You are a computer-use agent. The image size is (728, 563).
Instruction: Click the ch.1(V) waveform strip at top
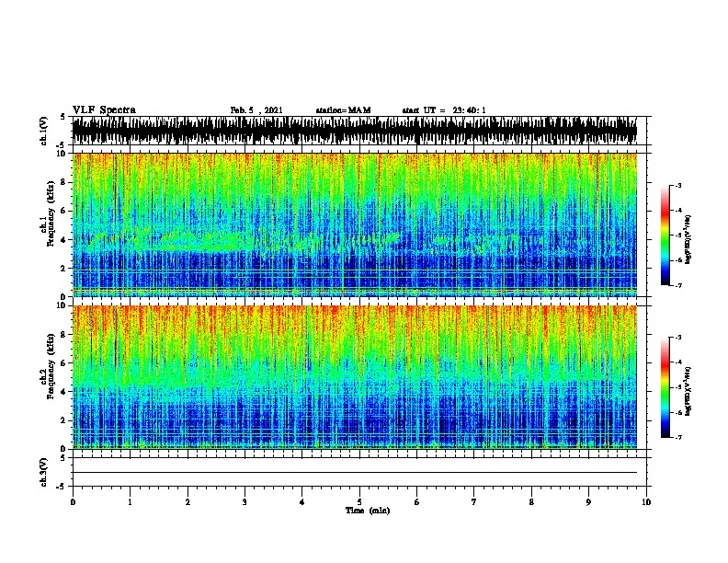[355, 131]
